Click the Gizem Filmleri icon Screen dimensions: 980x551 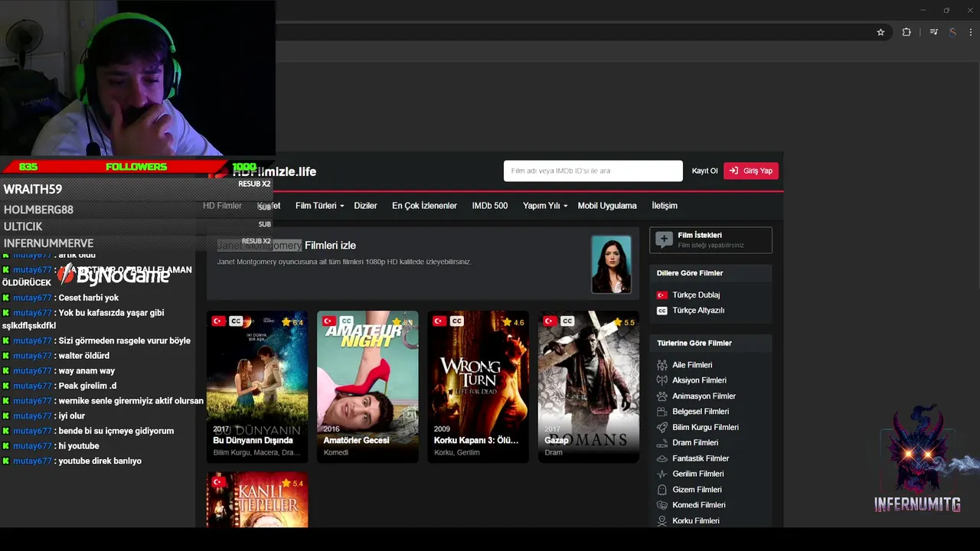tap(662, 490)
